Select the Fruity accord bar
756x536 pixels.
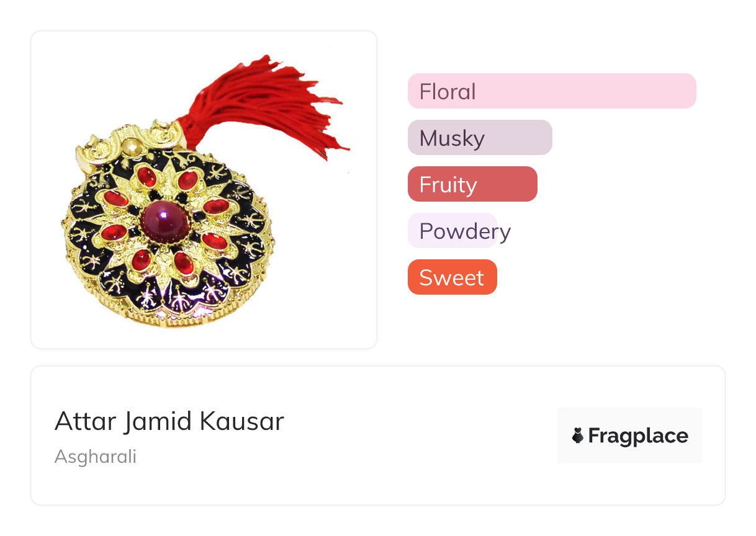472,184
